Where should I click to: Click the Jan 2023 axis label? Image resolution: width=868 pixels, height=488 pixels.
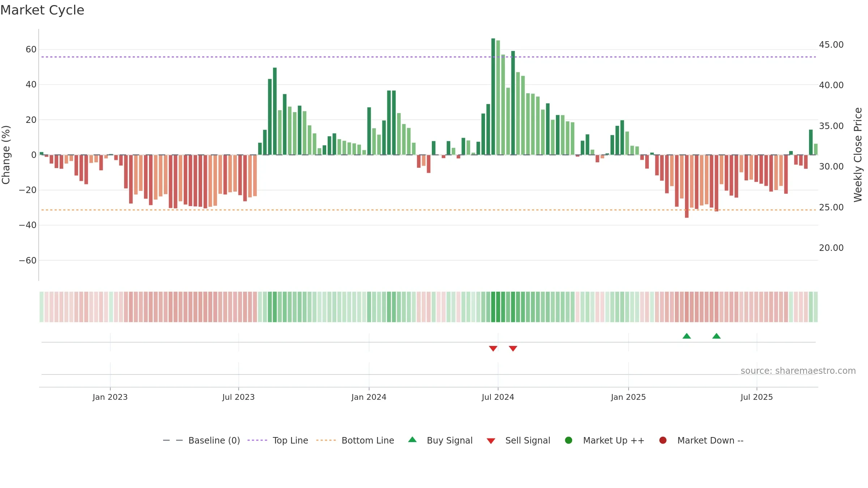click(110, 397)
